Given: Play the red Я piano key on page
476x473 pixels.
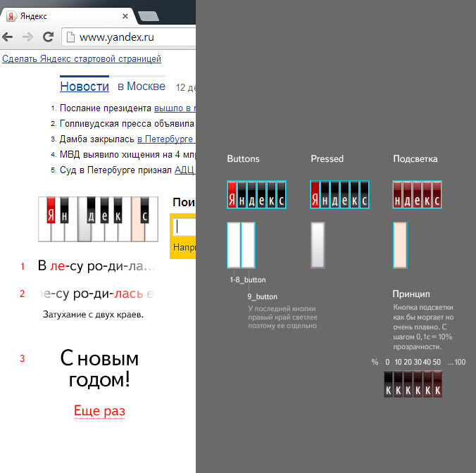Looking at the screenshot, I should point(51,210).
